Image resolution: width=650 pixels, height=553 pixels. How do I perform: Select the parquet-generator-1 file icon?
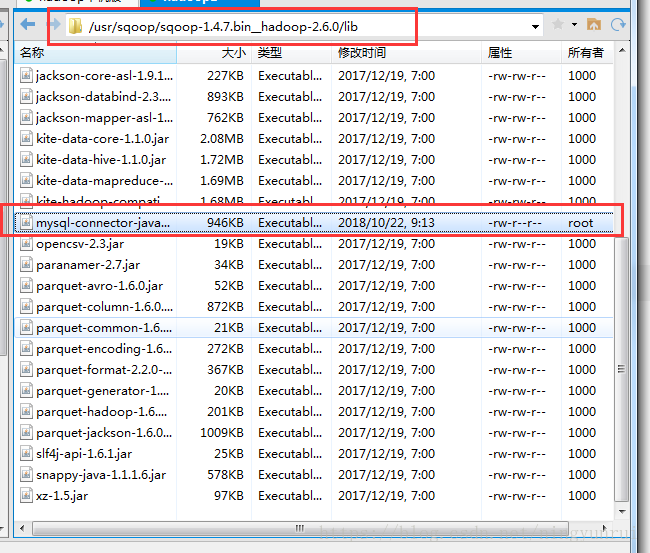pyautogui.click(x=26, y=390)
